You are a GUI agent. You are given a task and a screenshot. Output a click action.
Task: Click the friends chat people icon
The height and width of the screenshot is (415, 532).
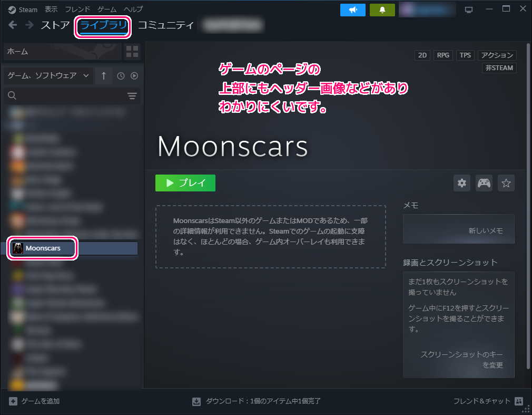(x=519, y=401)
